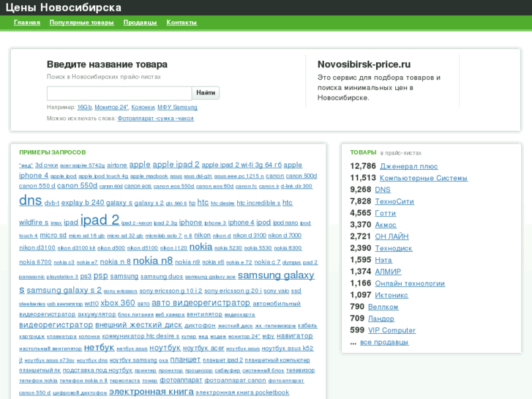Show все продавцы full list

pyautogui.click(x=384, y=342)
